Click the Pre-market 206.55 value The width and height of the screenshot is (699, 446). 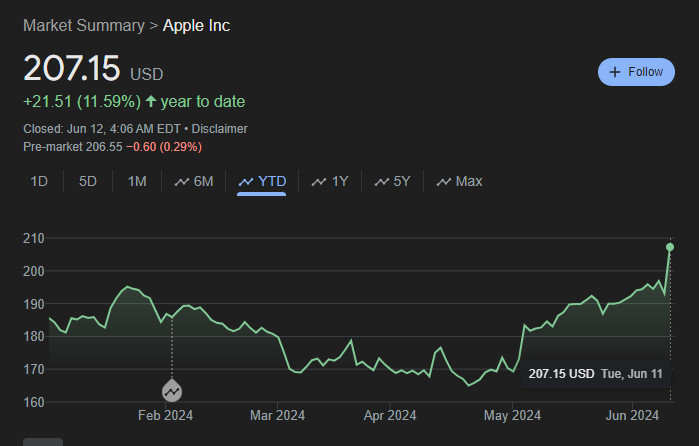tap(73, 147)
